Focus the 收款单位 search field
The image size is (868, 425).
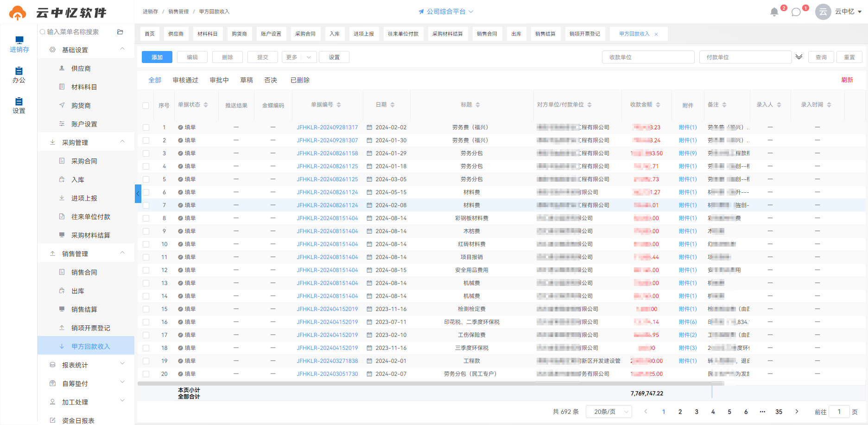point(648,57)
